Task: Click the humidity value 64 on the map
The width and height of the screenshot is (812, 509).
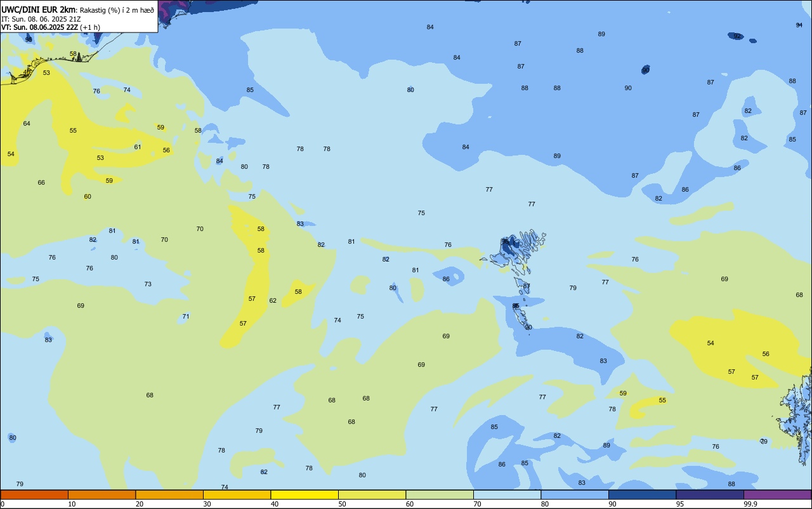Action: point(27,124)
